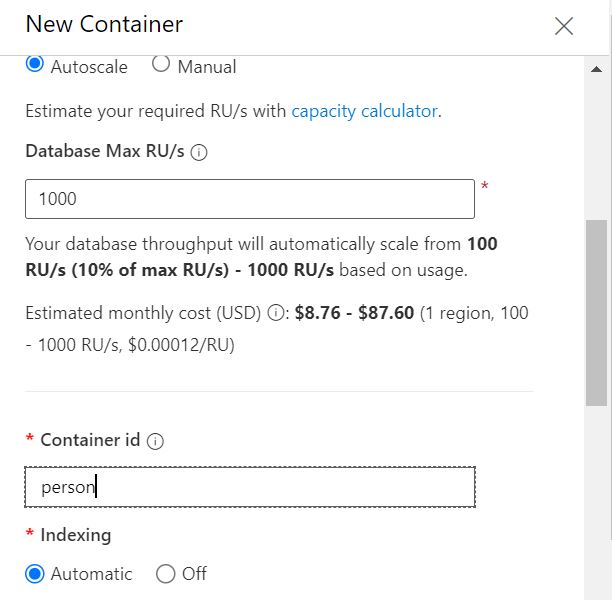Click the Database Max RU/s label
Image resolution: width=612 pixels, height=600 pixels.
click(105, 153)
